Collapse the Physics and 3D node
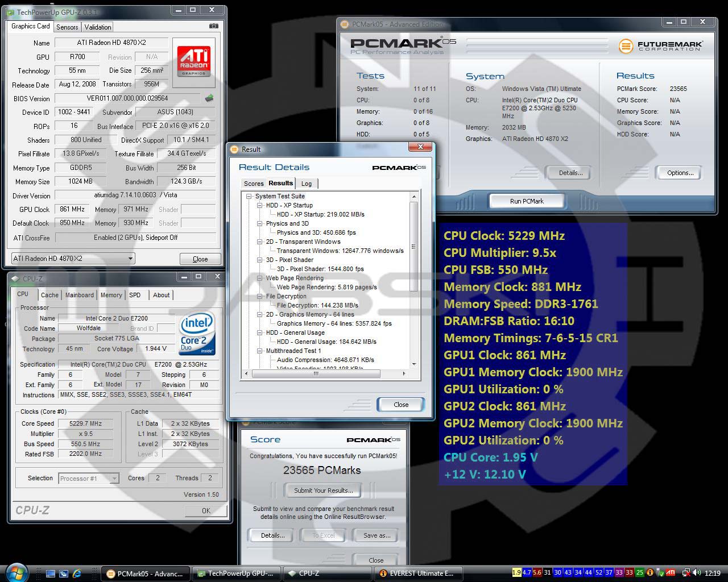This screenshot has height=582, width=728. tap(260, 223)
